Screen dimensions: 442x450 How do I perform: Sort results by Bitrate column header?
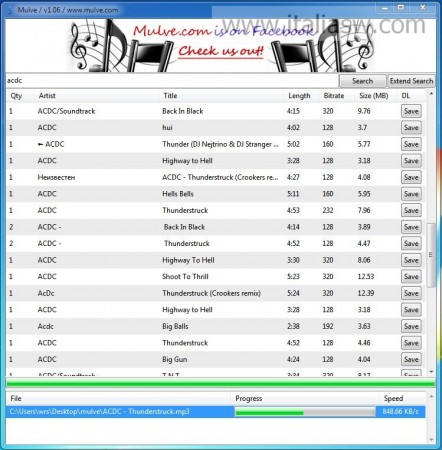(334, 96)
